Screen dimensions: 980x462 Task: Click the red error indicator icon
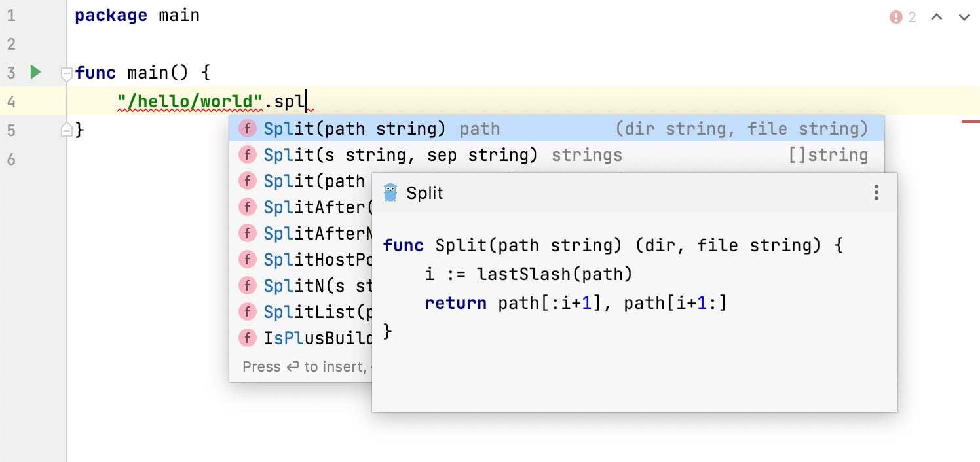point(896,17)
